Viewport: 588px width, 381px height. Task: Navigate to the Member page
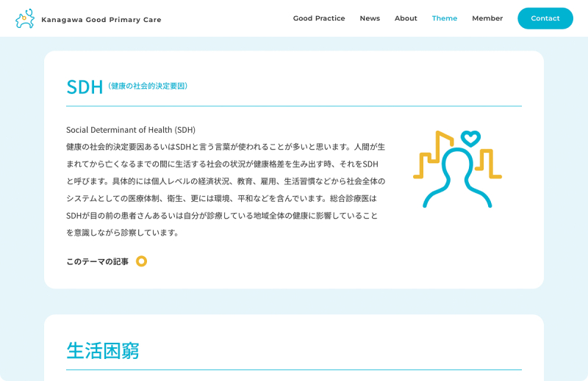coord(487,18)
